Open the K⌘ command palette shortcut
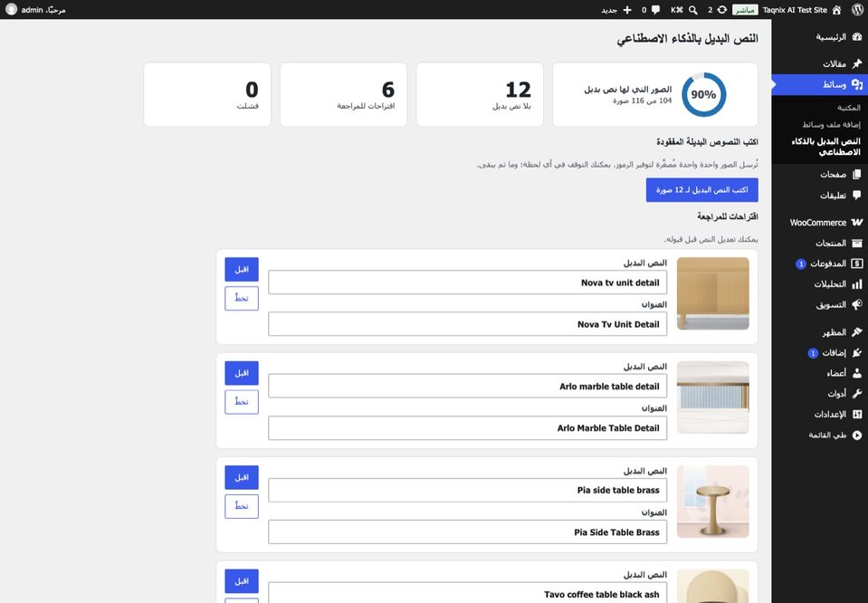The height and width of the screenshot is (603, 868). [x=676, y=9]
